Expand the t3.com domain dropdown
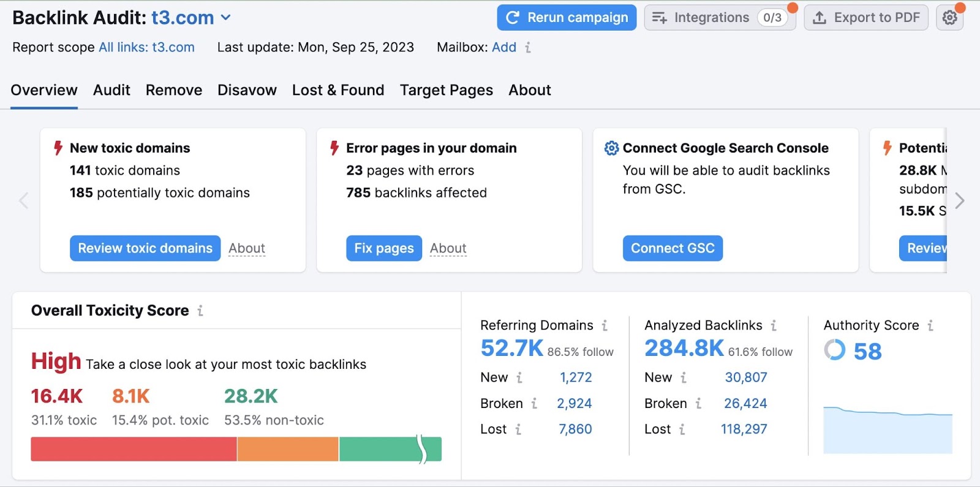 (x=226, y=18)
